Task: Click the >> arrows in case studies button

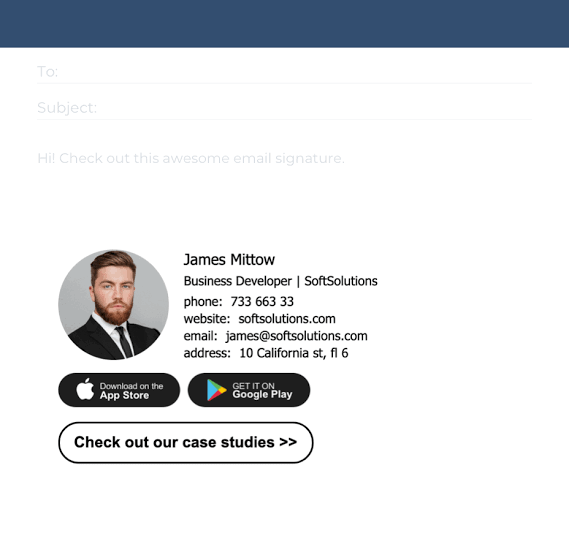Action: pos(288,442)
